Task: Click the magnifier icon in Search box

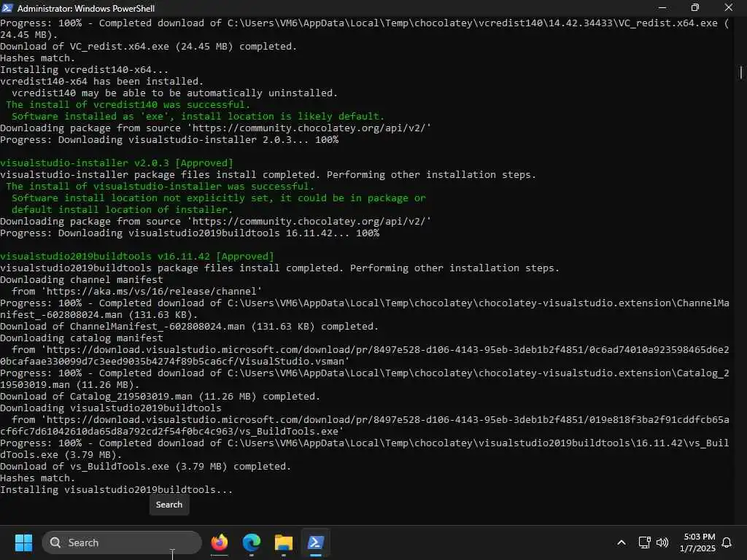Action: (55, 542)
